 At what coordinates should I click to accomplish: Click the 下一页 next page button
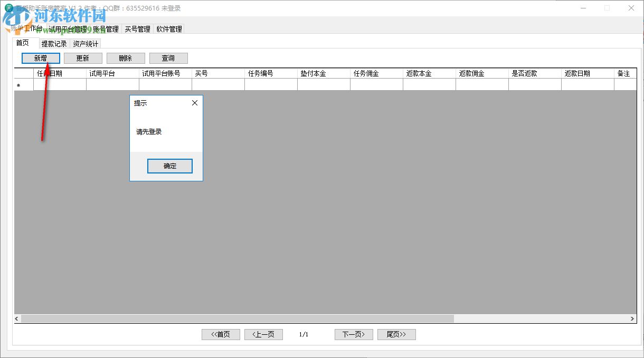353,334
